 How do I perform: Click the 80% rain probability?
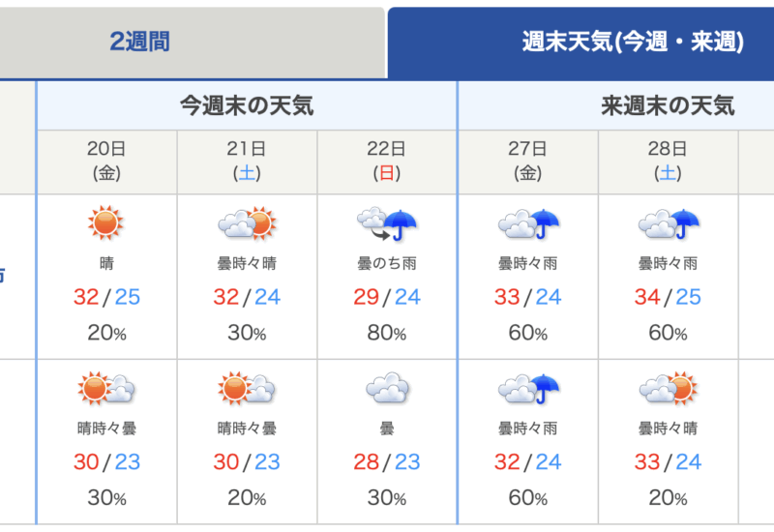387,334
